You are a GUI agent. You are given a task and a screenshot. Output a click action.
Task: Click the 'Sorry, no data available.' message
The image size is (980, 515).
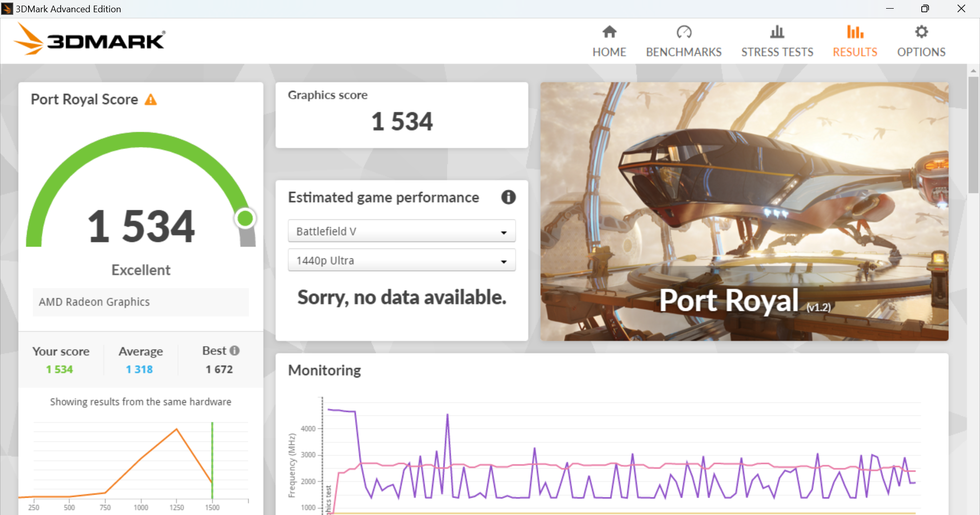(x=402, y=297)
